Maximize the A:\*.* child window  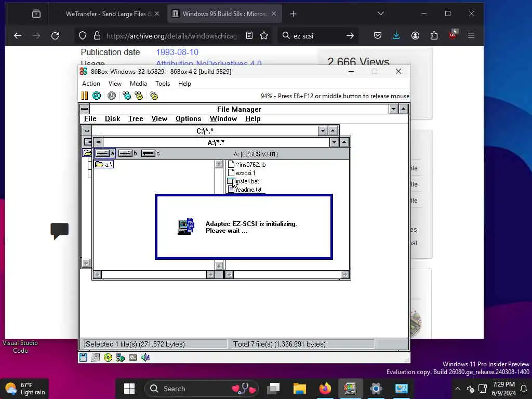click(x=344, y=142)
